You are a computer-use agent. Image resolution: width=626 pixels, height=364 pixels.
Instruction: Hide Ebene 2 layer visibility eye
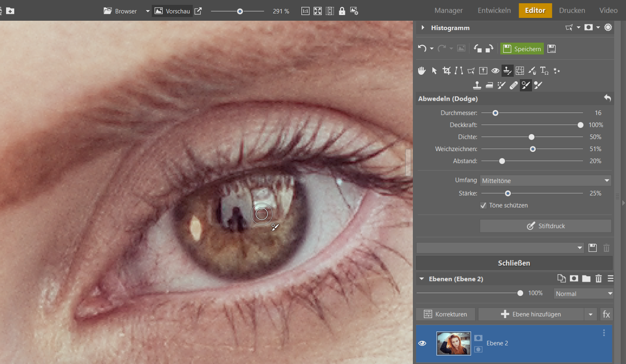[x=422, y=343]
